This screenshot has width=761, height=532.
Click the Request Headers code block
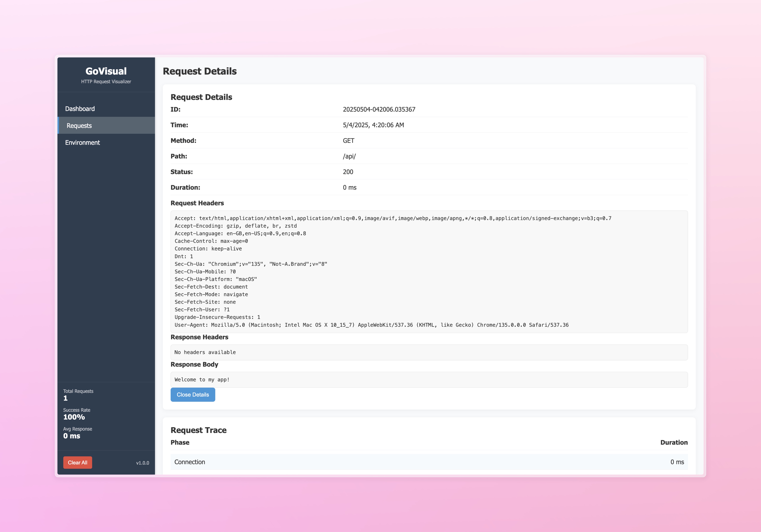pyautogui.click(x=429, y=271)
